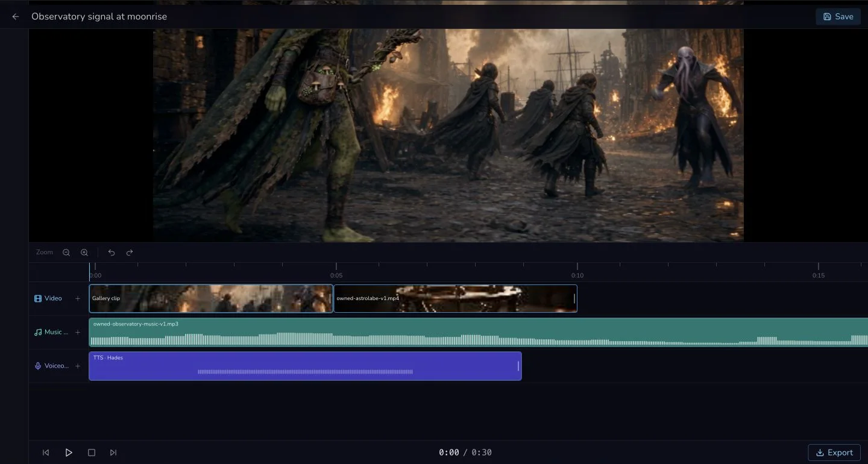Add audio to the Music track
Viewport: 868px width, 464px height.
78,332
